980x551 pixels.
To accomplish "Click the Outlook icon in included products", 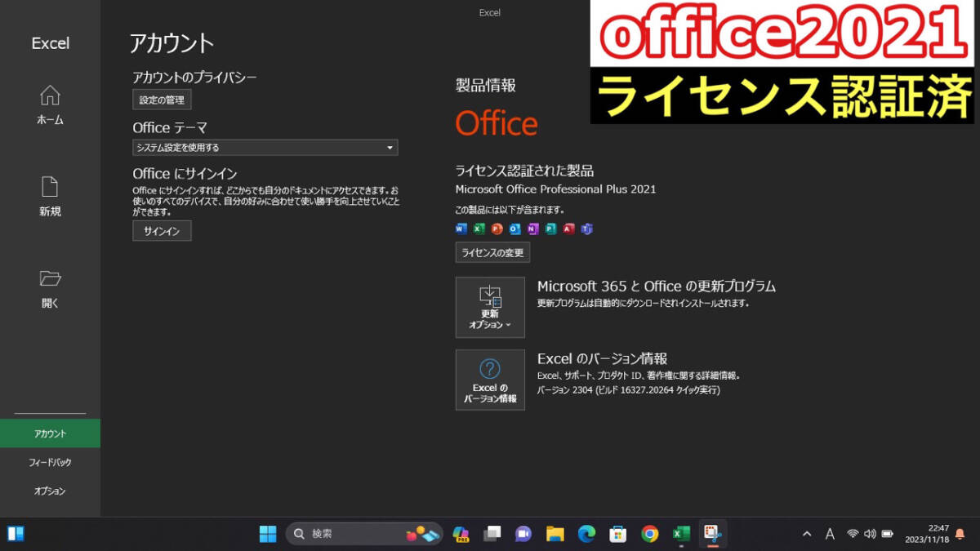I will 514,229.
